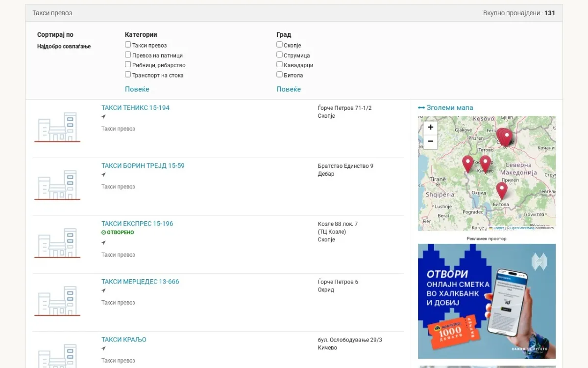The width and height of the screenshot is (588, 368).
Task: Open the Leaflet attribution link
Action: 498,228
